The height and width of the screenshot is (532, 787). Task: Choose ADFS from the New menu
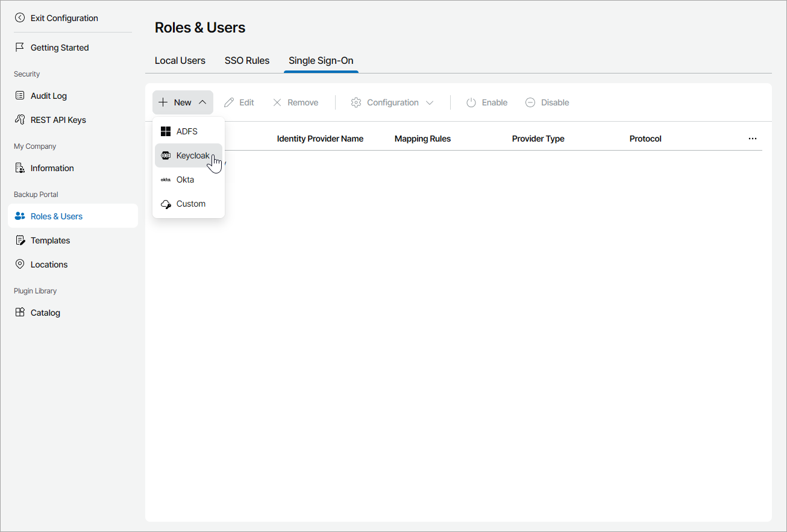point(187,131)
